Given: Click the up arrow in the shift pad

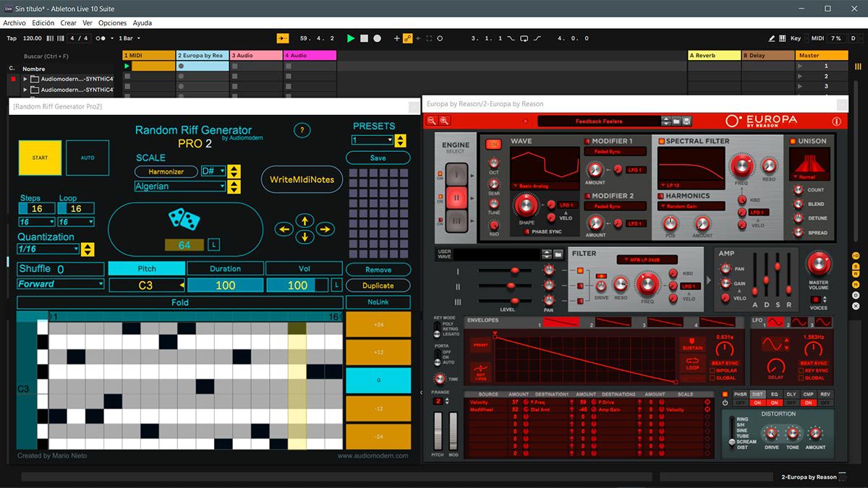Looking at the screenshot, I should coord(305,221).
